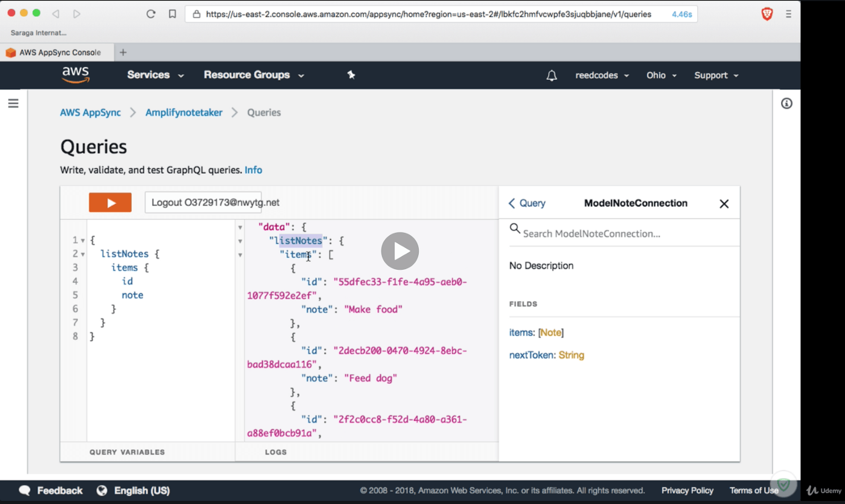This screenshot has width=845, height=504.
Task: Collapse the listNotes block via its gutter arrow
Action: [x=83, y=254]
